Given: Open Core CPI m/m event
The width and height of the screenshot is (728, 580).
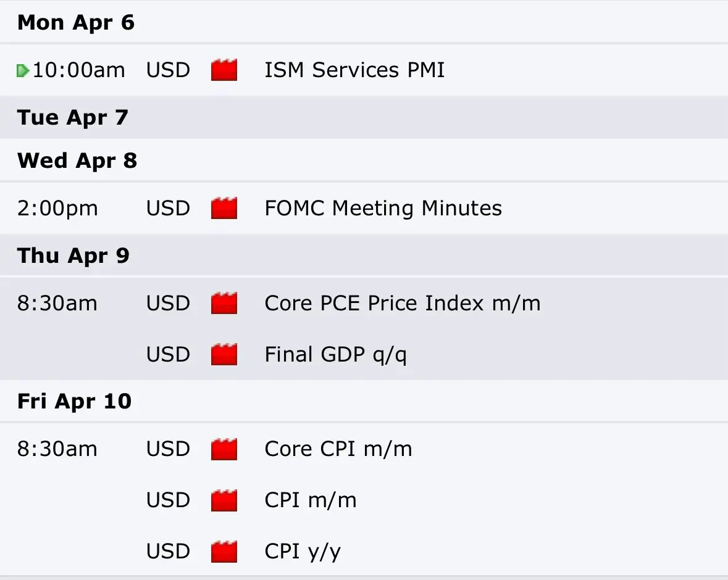Looking at the screenshot, I should [338, 449].
